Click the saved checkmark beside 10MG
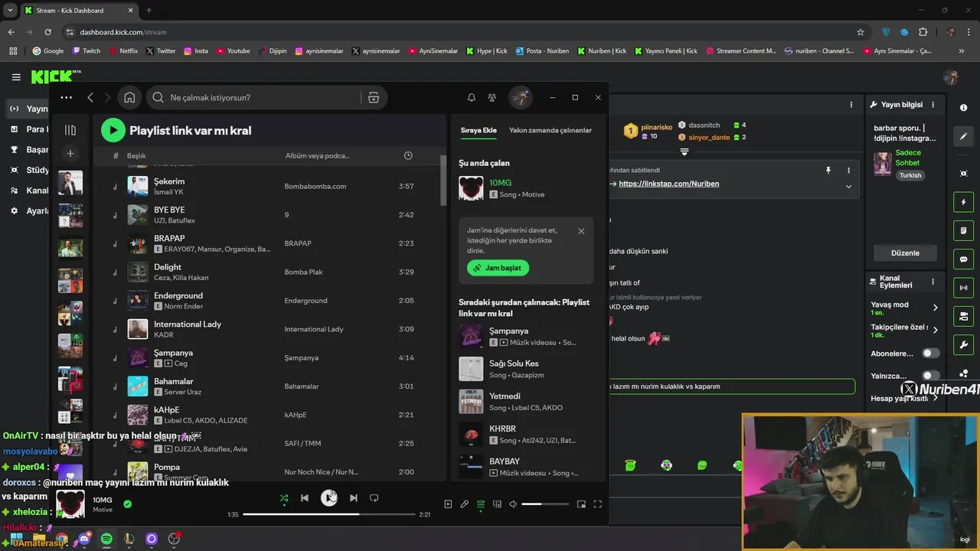The height and width of the screenshot is (551, 980). tap(127, 504)
